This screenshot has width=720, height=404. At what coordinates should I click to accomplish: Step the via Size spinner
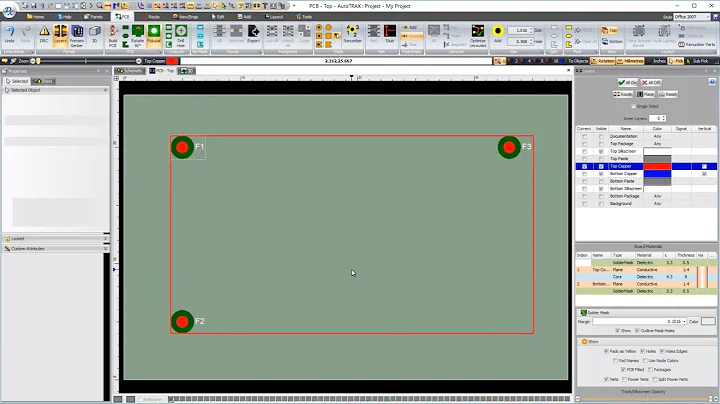[x=531, y=30]
